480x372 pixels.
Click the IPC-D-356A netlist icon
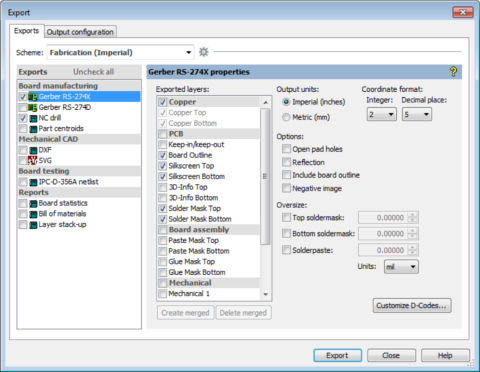[33, 182]
